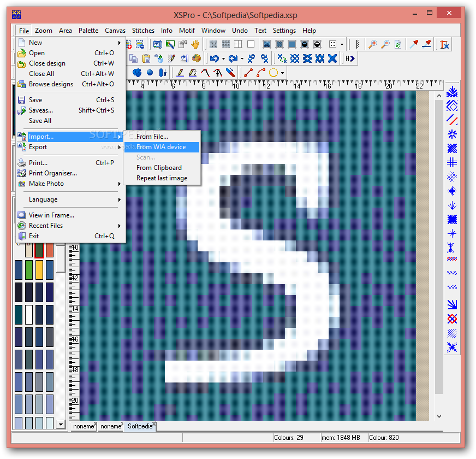Screen dimensions: 476x459
Task: Switch to the first noname tab
Action: (x=83, y=426)
